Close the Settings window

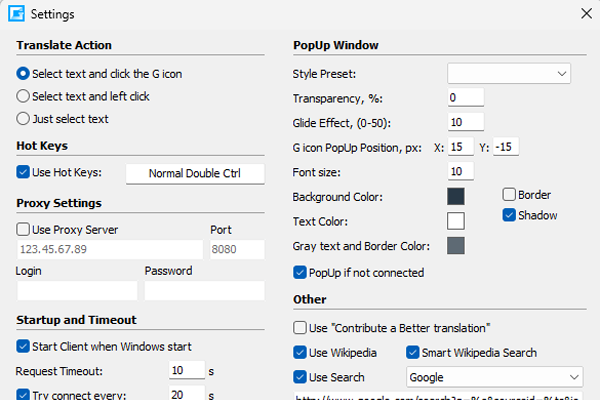(x=586, y=14)
